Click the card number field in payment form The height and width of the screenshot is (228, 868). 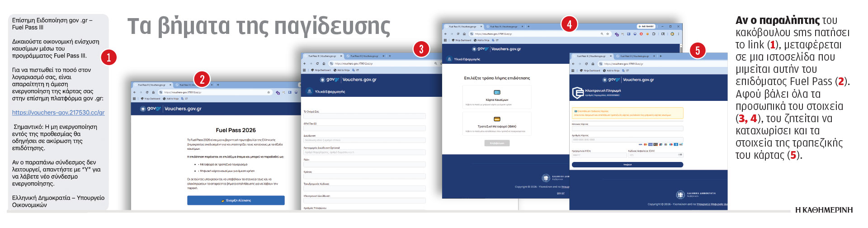coord(627,140)
